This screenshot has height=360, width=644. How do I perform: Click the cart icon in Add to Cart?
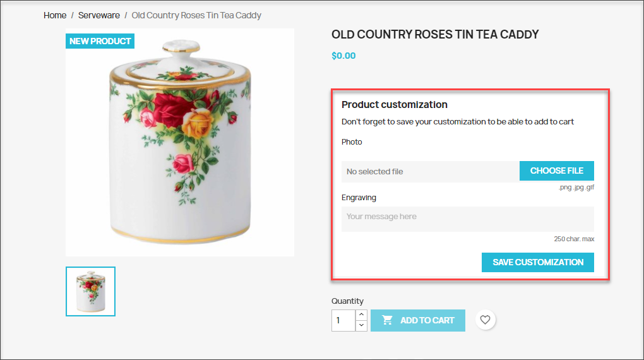387,320
